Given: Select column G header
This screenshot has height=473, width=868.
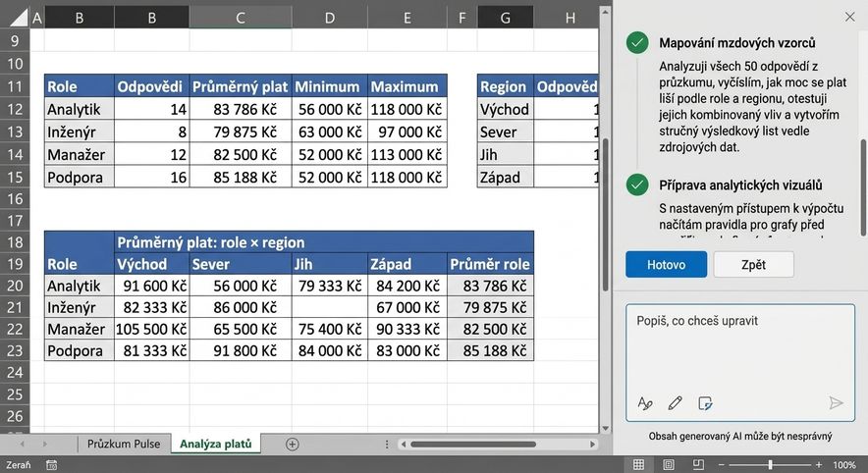Looking at the screenshot, I should (x=505, y=18).
